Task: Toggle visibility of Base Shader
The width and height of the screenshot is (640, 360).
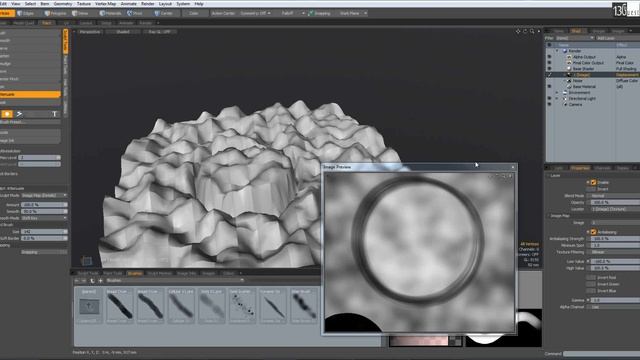Action: [549, 69]
